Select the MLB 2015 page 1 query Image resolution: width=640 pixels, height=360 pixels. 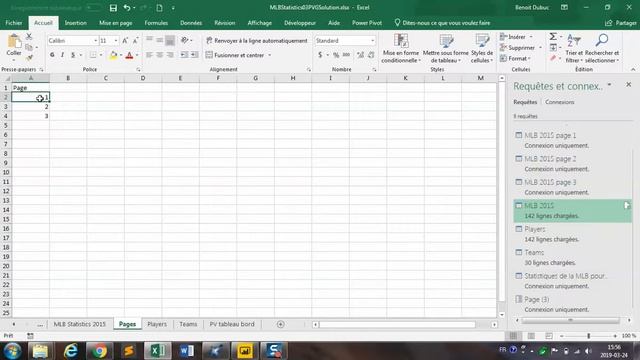click(572, 140)
